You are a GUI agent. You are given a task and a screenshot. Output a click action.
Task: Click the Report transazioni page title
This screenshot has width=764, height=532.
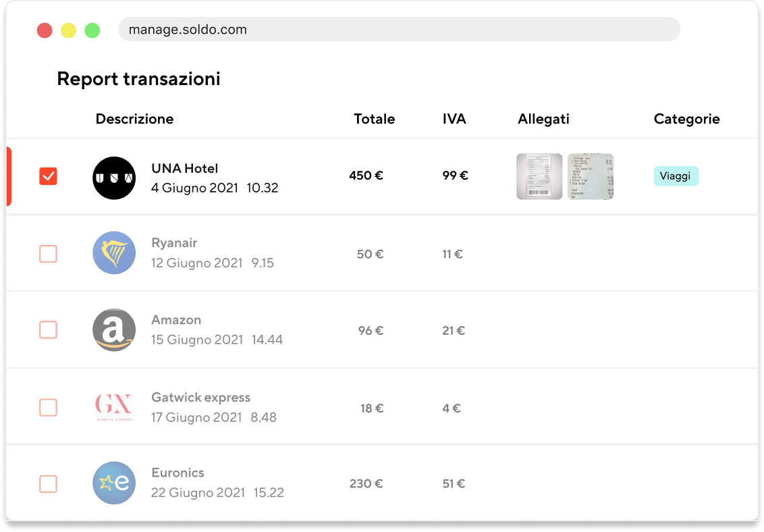(139, 79)
